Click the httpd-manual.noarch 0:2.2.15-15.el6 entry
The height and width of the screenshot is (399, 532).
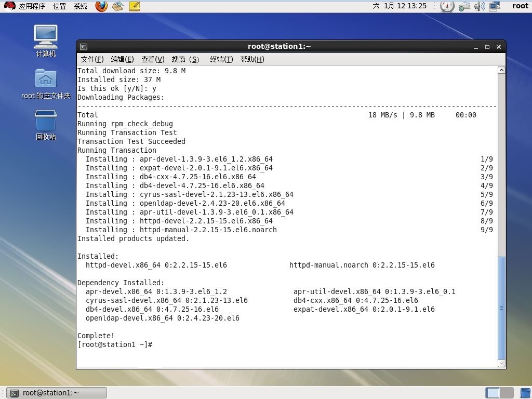(362, 265)
